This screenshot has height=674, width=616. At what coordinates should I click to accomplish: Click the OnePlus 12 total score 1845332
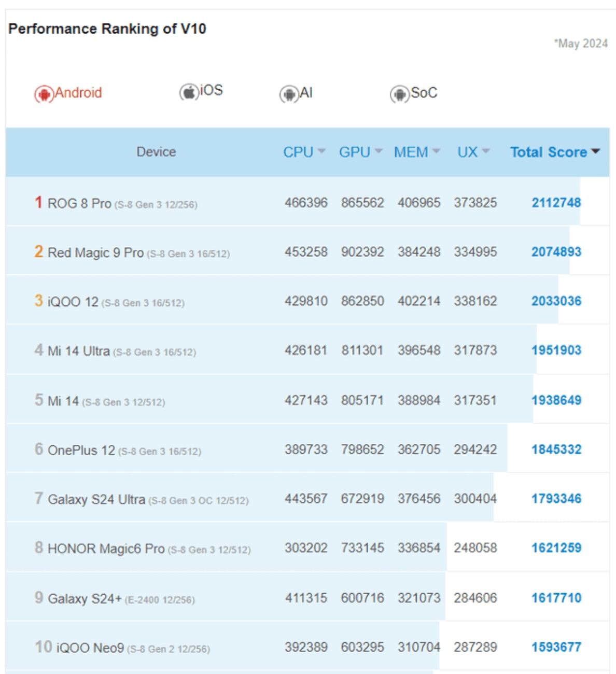tap(556, 450)
